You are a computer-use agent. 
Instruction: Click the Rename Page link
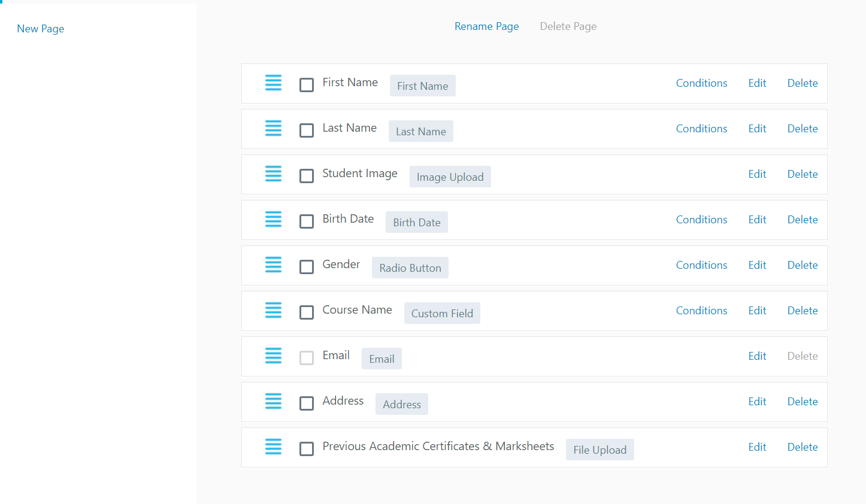pyautogui.click(x=486, y=26)
